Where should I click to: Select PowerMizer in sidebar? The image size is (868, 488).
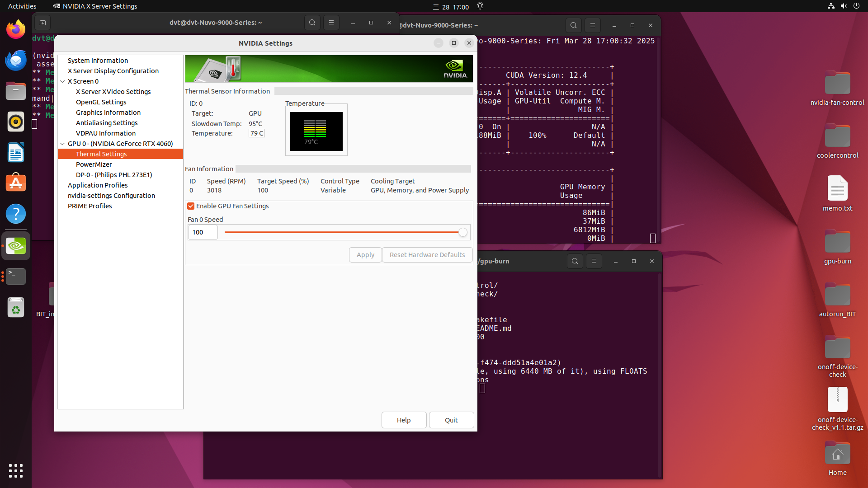tap(94, 164)
